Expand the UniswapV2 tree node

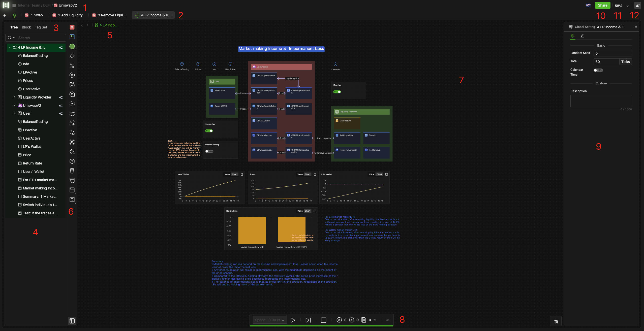pyautogui.click(x=14, y=106)
